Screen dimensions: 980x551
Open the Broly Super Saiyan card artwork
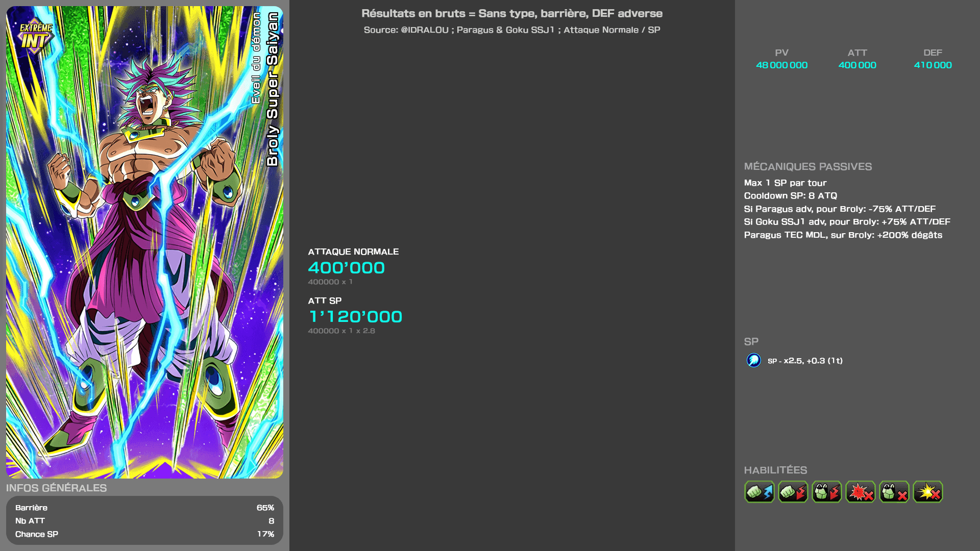144,242
